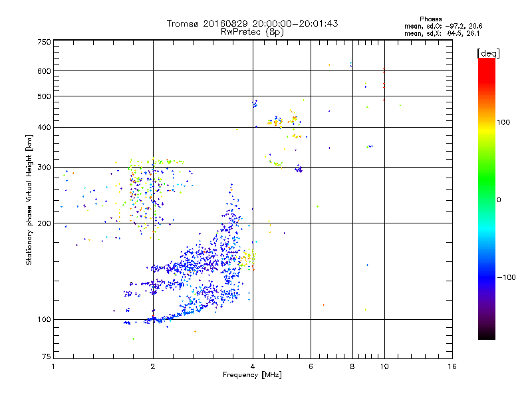Click the x-axis tick label '1'
Screen dimensions: 532x399
[x=53, y=366]
